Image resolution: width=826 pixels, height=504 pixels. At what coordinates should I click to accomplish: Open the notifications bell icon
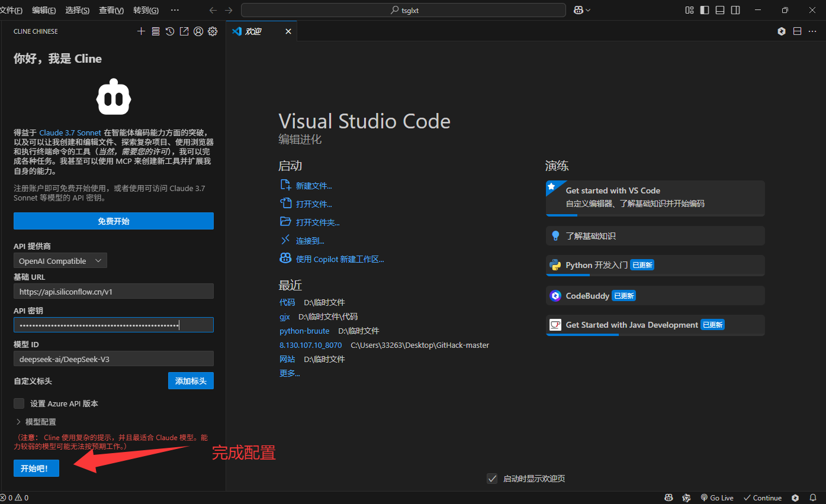click(813, 497)
